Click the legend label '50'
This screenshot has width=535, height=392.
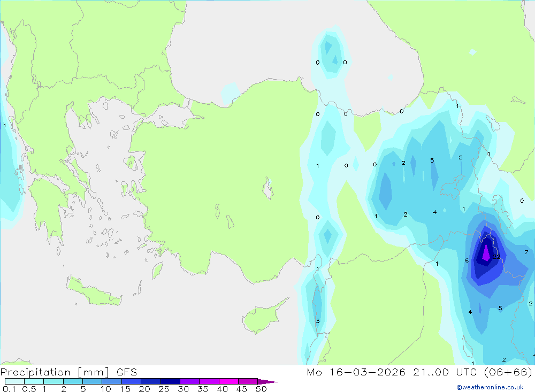[262, 389]
